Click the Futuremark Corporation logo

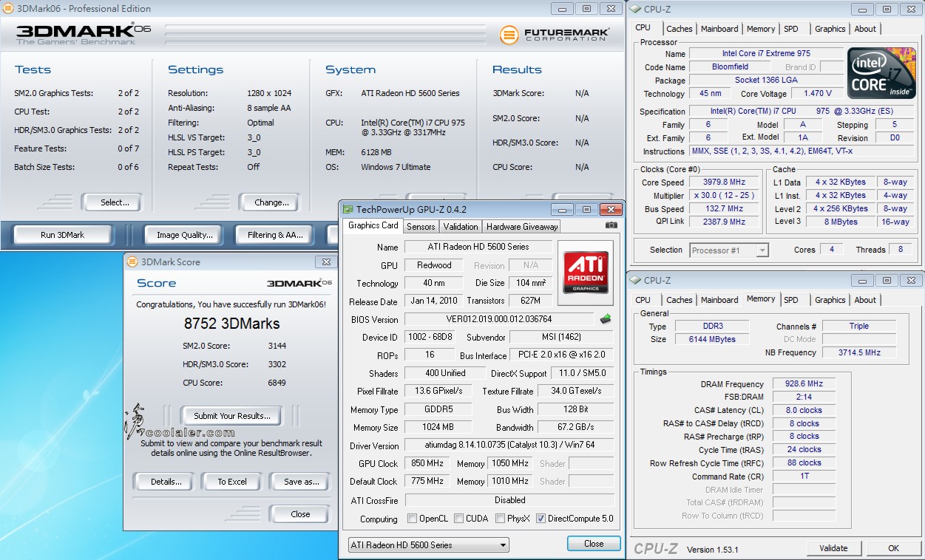(555, 34)
